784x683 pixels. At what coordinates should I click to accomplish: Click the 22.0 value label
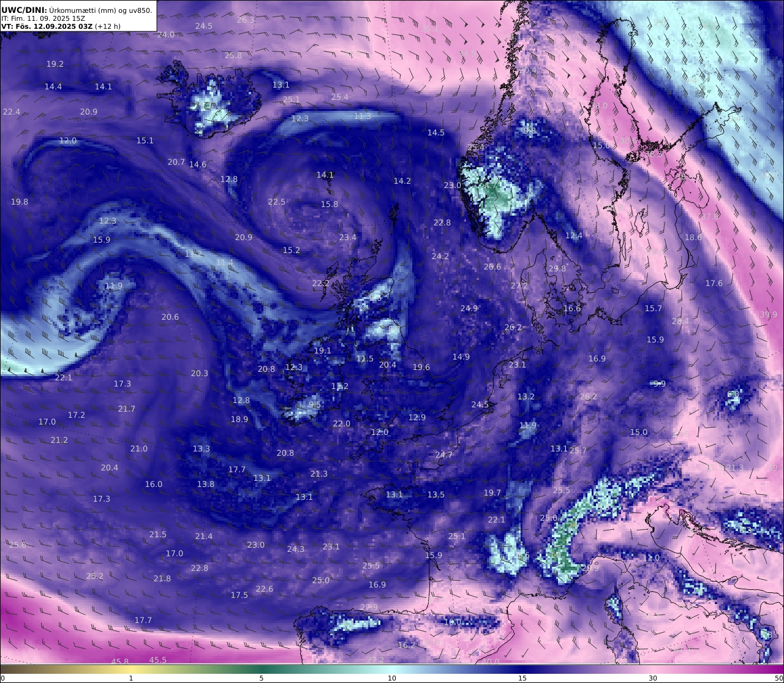pos(342,424)
